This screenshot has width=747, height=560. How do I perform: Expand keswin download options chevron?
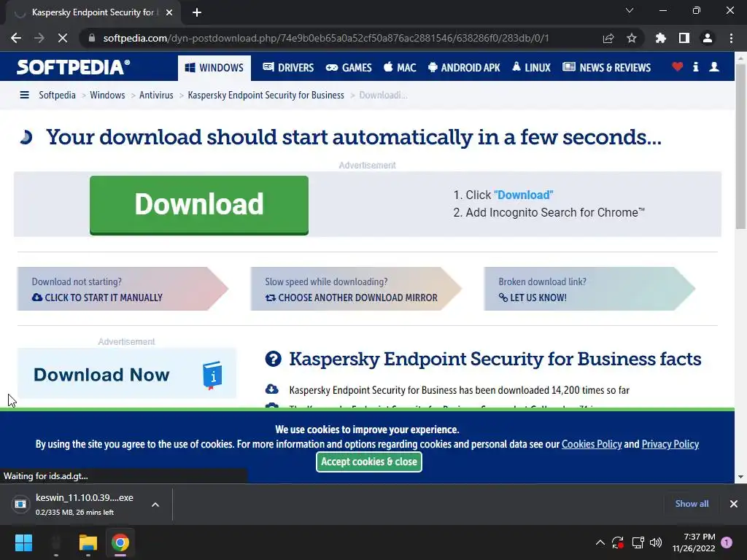[x=155, y=505]
